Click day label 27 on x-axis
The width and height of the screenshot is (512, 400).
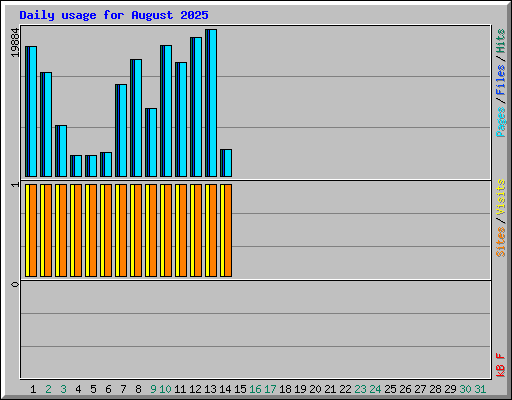tap(420, 389)
